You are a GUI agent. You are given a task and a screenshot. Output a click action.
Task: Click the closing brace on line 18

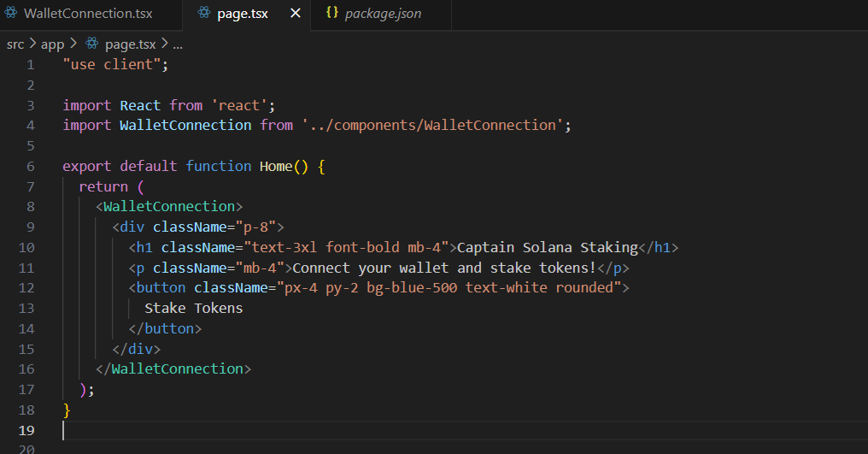point(67,410)
